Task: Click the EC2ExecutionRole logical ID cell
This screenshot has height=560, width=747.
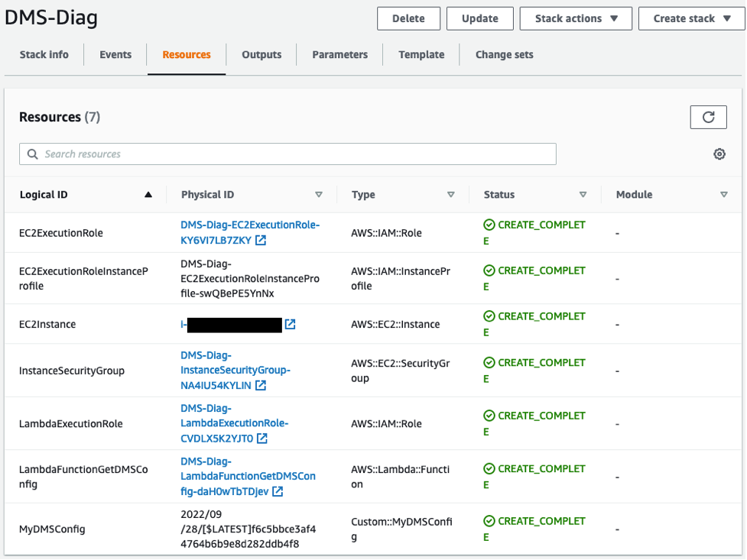Action: pos(61,233)
